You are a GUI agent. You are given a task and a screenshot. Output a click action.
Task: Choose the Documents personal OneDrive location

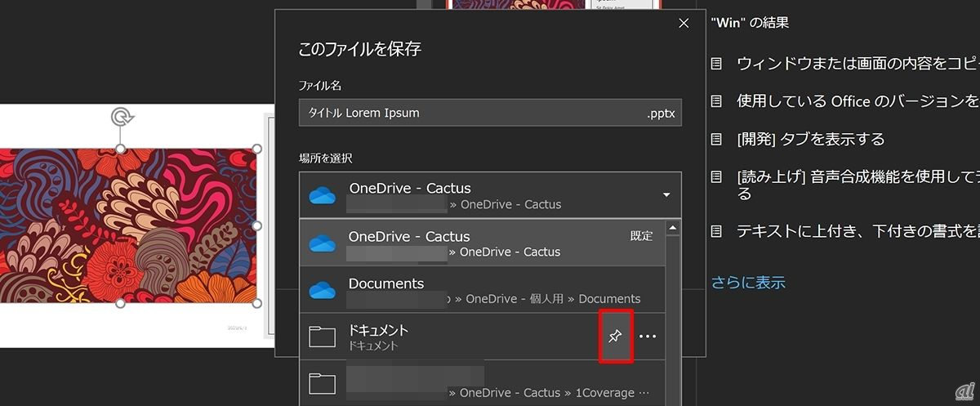[x=483, y=290]
